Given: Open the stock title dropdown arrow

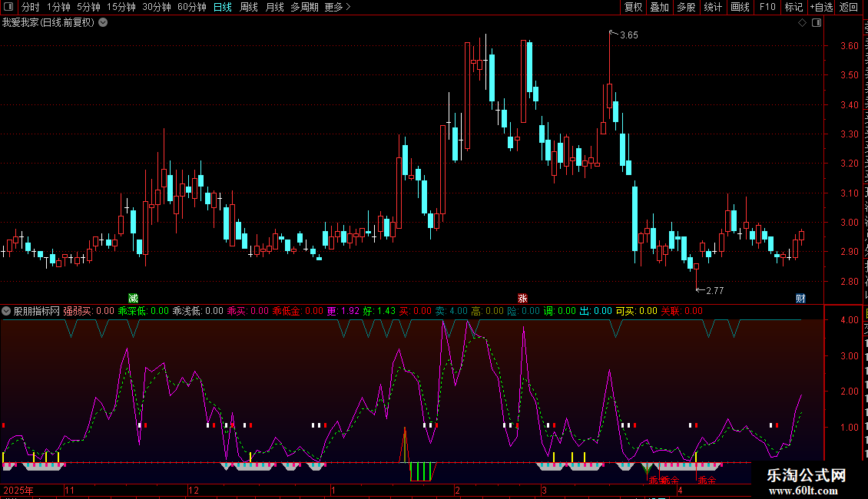Looking at the screenshot, I should (103, 23).
